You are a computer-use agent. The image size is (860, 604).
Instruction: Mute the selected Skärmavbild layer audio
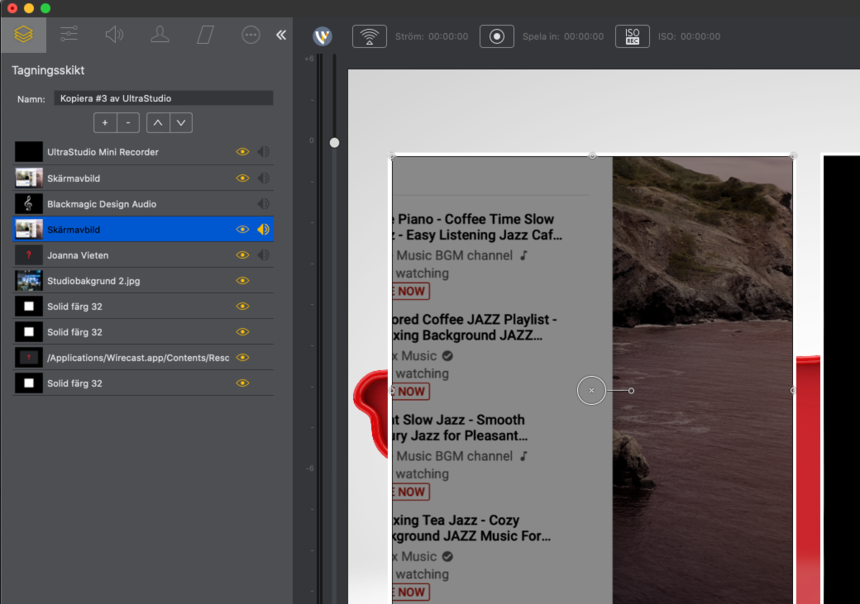[x=263, y=229]
